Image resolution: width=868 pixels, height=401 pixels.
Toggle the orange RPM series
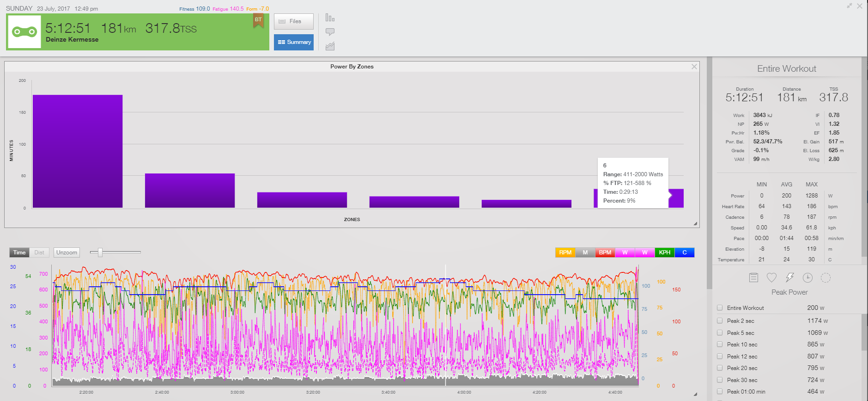pos(565,253)
